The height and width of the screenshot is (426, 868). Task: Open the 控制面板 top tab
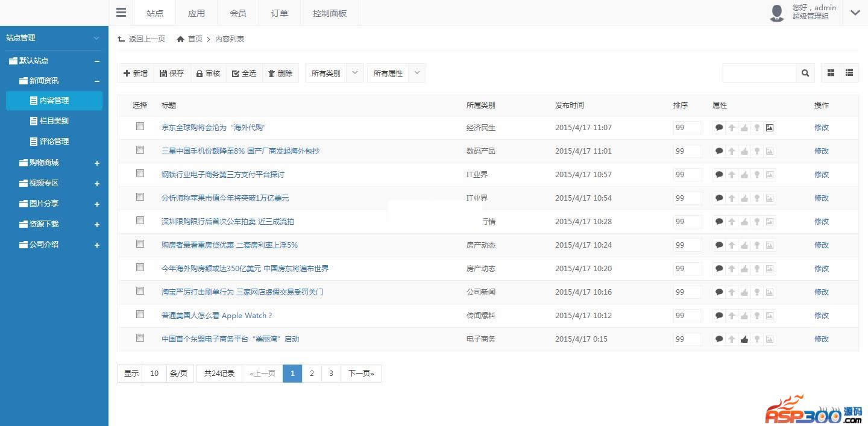pyautogui.click(x=330, y=13)
